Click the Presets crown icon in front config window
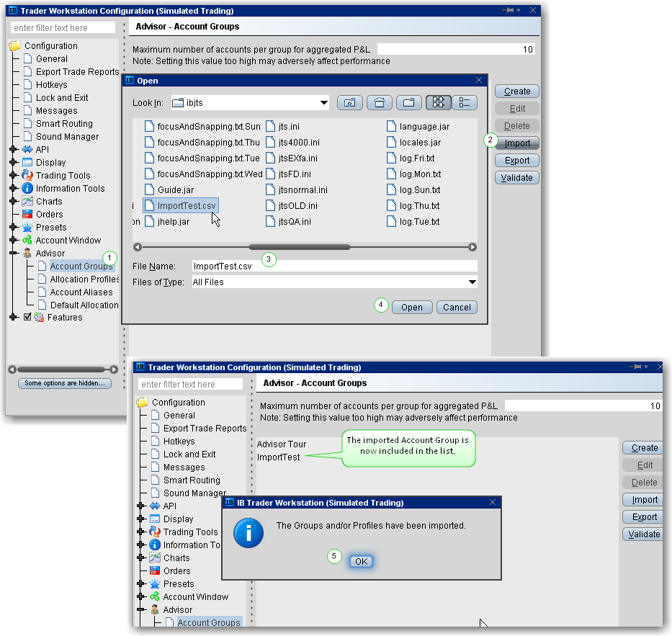The width and height of the screenshot is (672, 636). click(x=155, y=583)
